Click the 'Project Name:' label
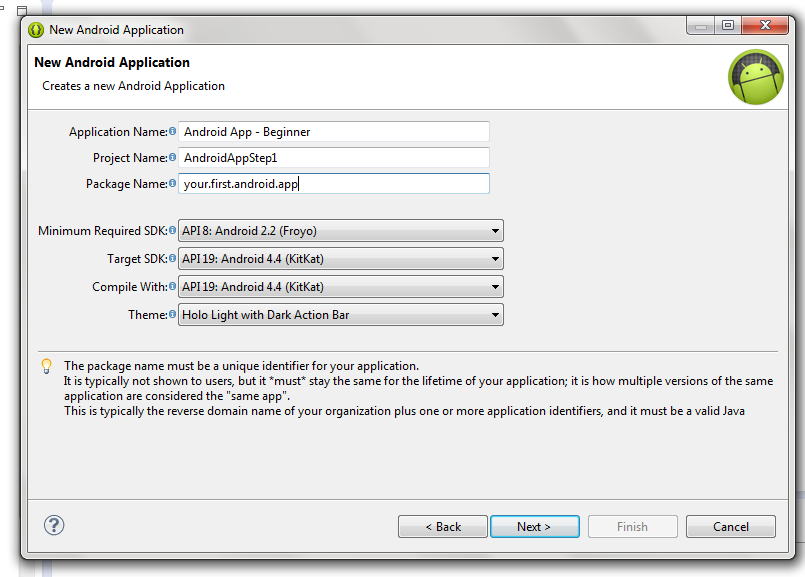Image resolution: width=805 pixels, height=577 pixels. [x=130, y=158]
